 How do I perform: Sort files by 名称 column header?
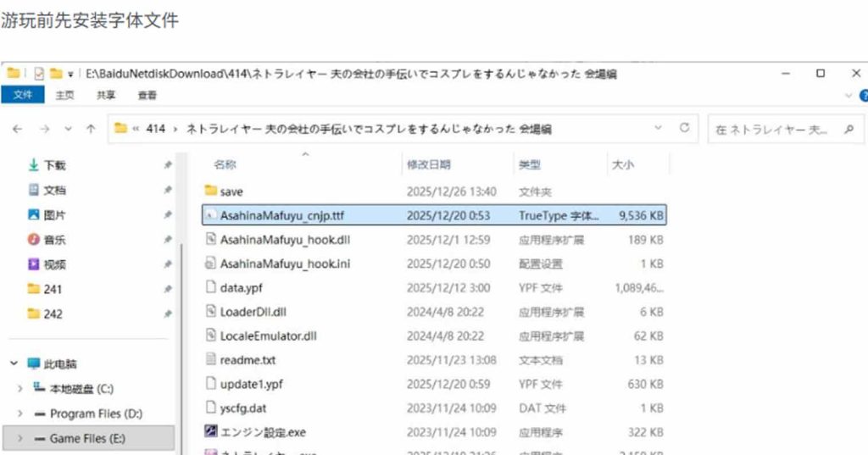[225, 164]
